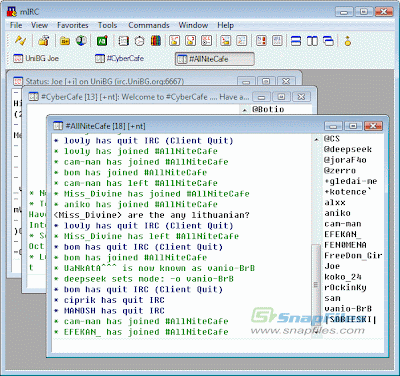
Task: Click the nick list scrollbar up arrow
Action: tap(317, 139)
